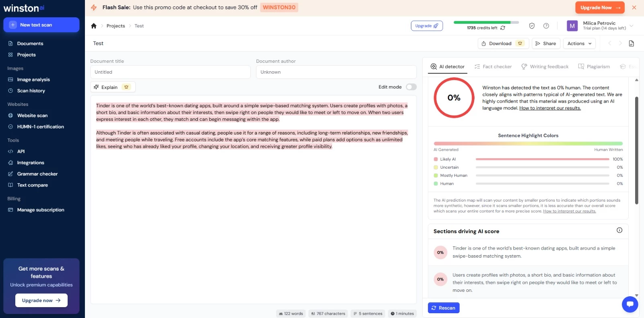This screenshot has width=644, height=318.
Task: Click the Test breadcrumb item
Action: [139, 26]
